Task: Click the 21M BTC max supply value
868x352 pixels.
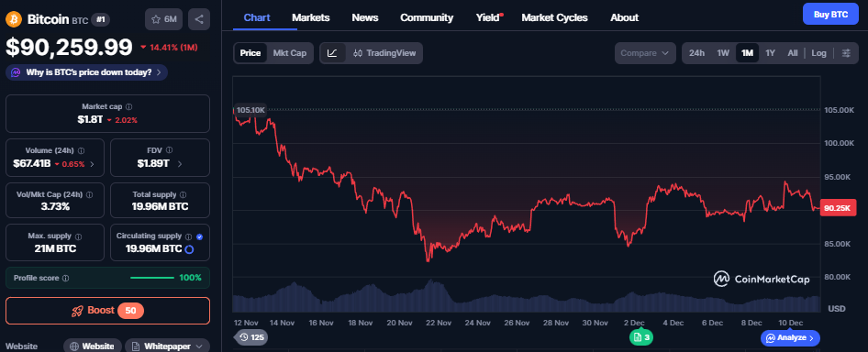Action: (55, 249)
